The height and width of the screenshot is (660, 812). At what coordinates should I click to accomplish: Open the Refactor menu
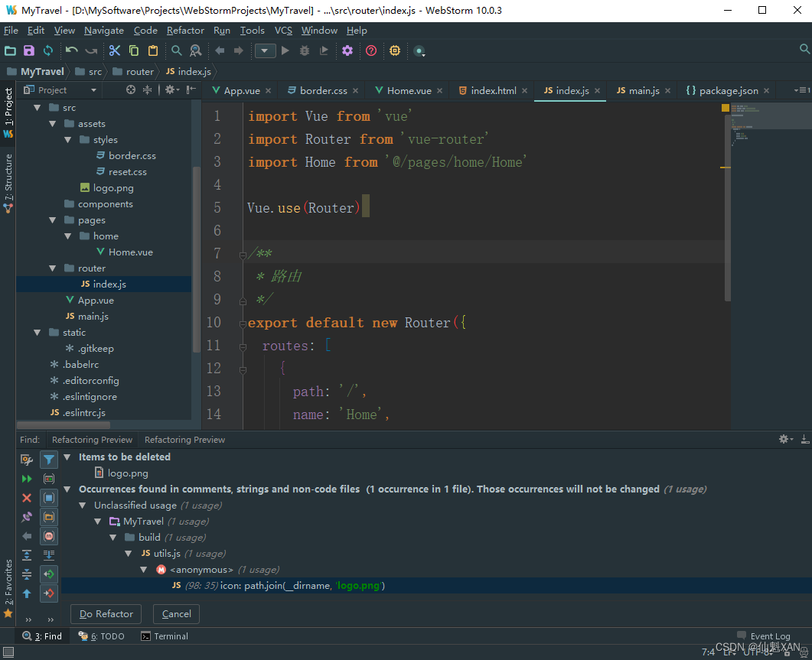pos(185,31)
